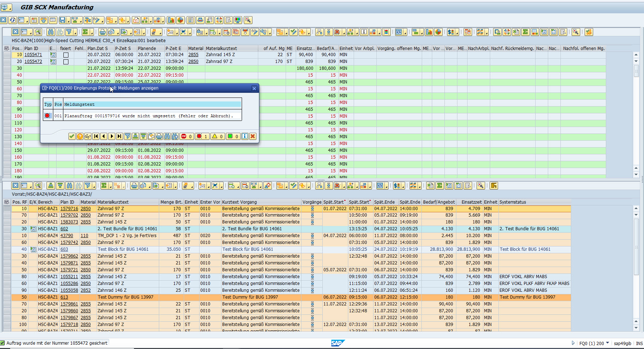Open Plan ID link 1055471
This screenshot has width=644, height=349.
tap(33, 55)
